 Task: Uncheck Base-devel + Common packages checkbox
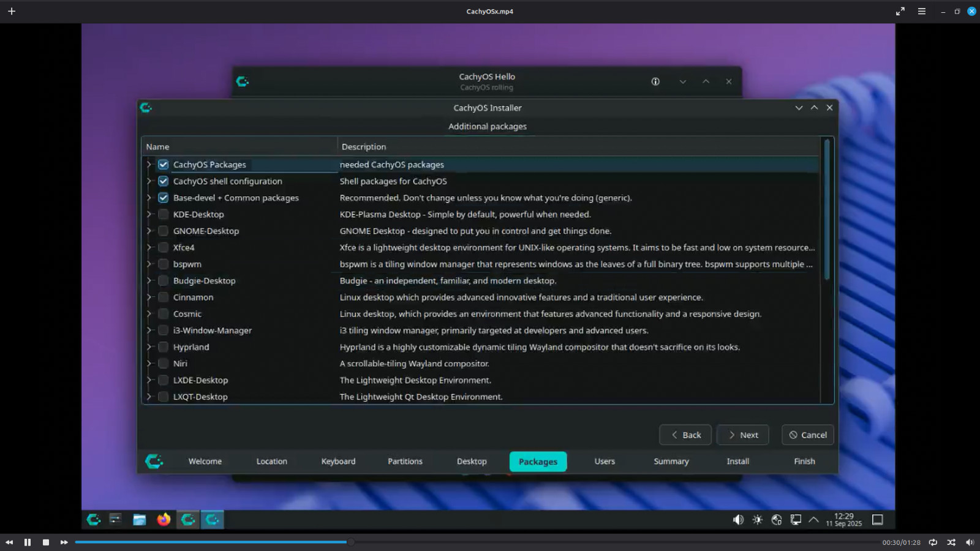click(163, 198)
